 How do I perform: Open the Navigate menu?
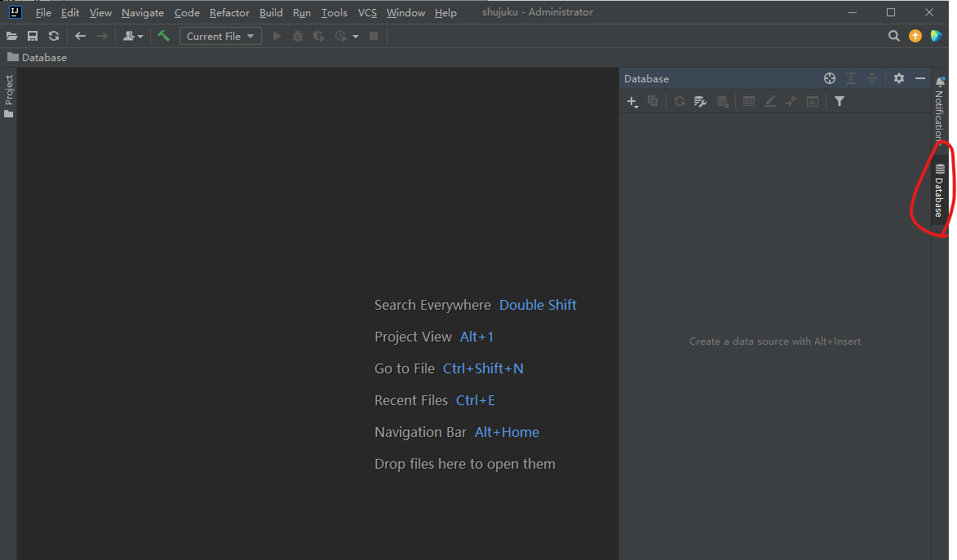pos(143,12)
